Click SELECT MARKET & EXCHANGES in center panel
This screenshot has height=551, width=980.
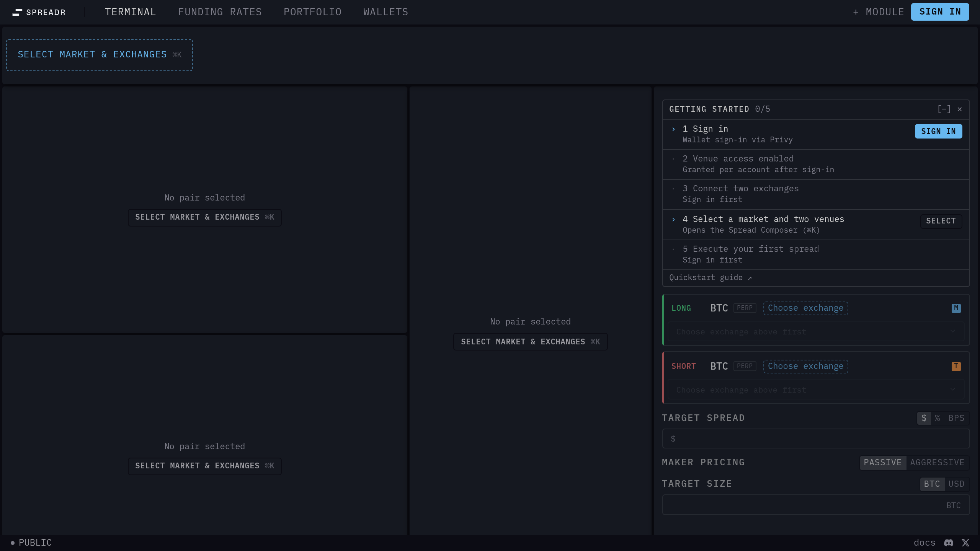point(530,342)
